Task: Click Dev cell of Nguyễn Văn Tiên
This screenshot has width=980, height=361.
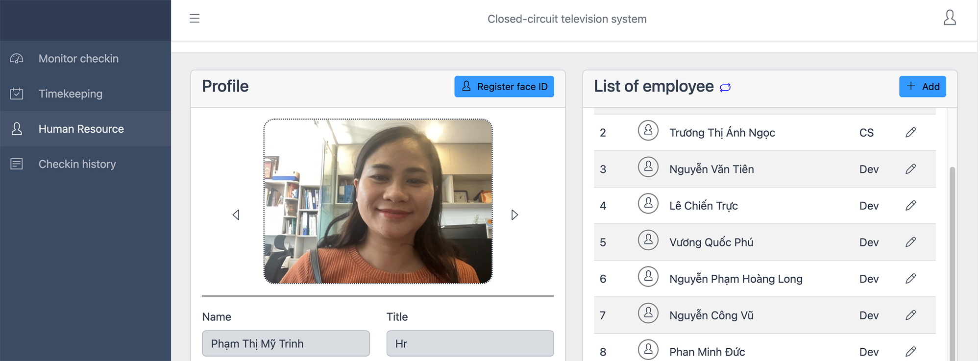Action: click(x=869, y=169)
